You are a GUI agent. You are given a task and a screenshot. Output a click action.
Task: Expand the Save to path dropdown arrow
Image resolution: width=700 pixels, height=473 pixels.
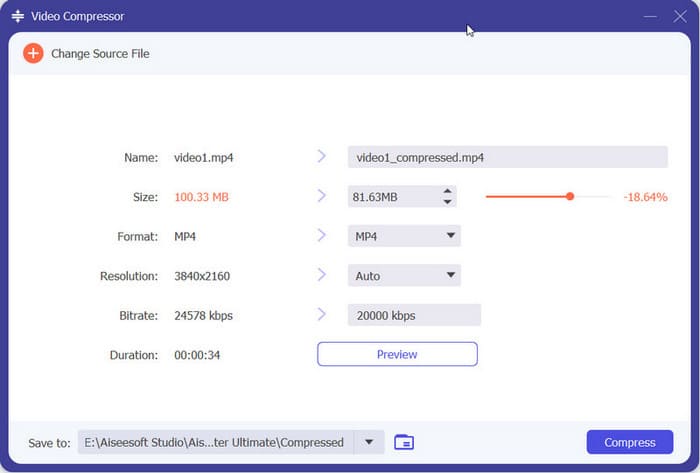click(370, 442)
